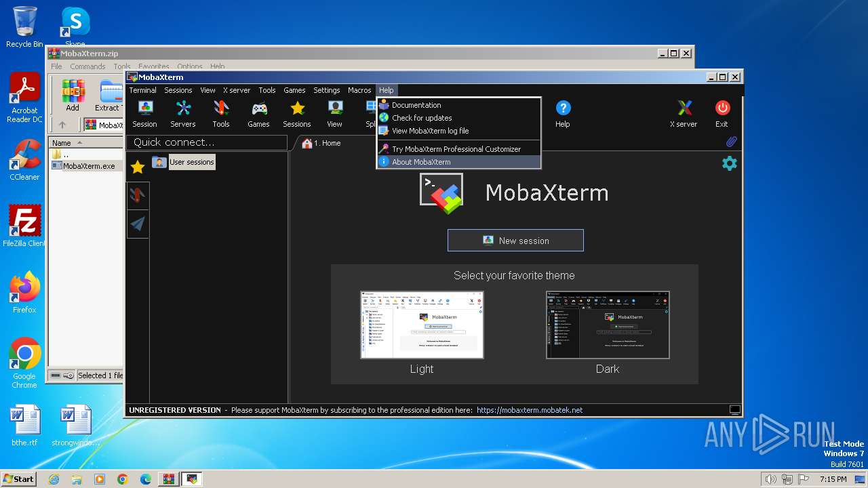Screen dimensions: 868x488
Task: Open the settings gear on Home tab
Action: [730, 163]
